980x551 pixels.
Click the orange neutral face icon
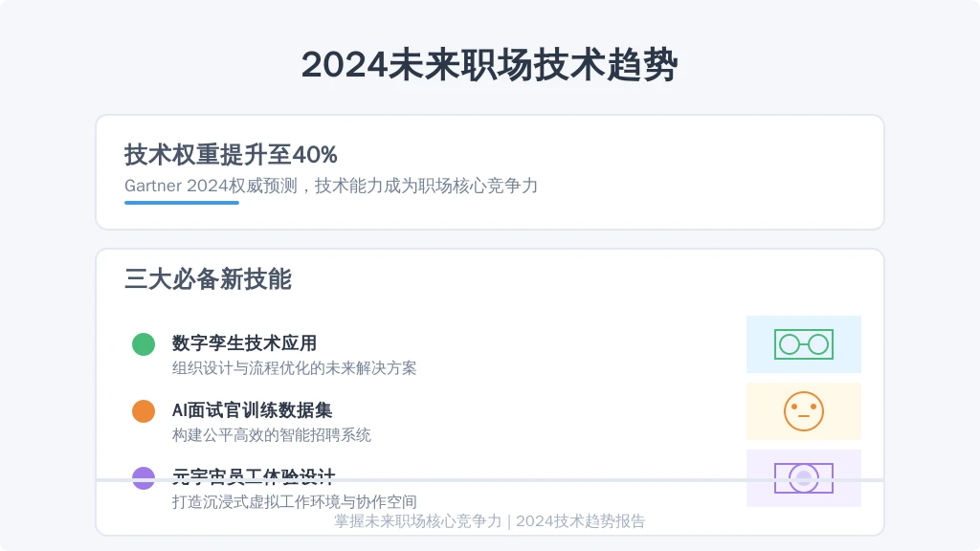pos(804,411)
